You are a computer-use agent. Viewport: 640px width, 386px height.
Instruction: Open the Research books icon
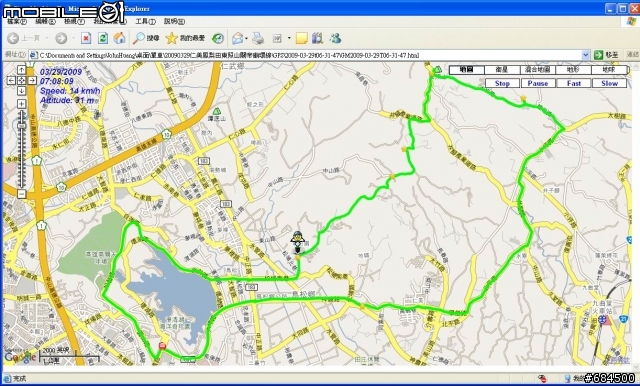point(318,38)
